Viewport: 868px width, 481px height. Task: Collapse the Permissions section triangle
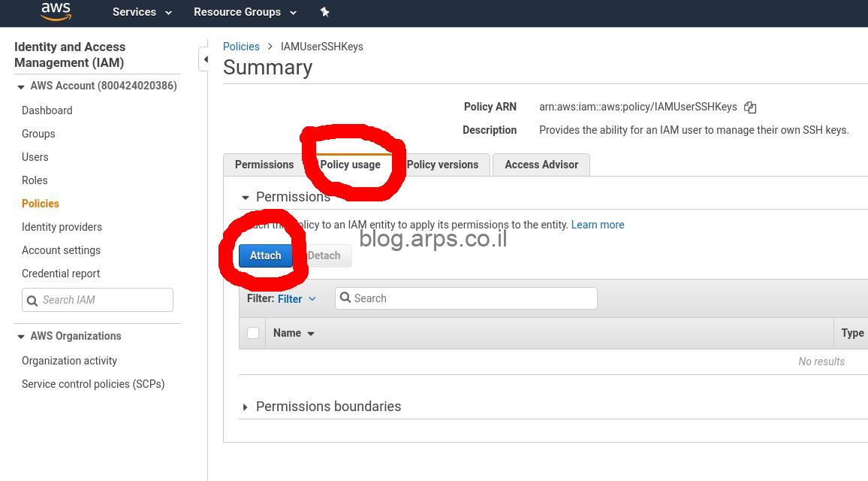point(246,197)
